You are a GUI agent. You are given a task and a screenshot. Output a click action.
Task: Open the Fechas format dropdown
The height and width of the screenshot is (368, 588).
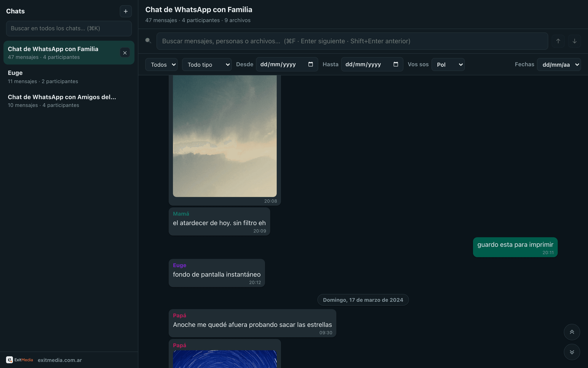pyautogui.click(x=559, y=65)
